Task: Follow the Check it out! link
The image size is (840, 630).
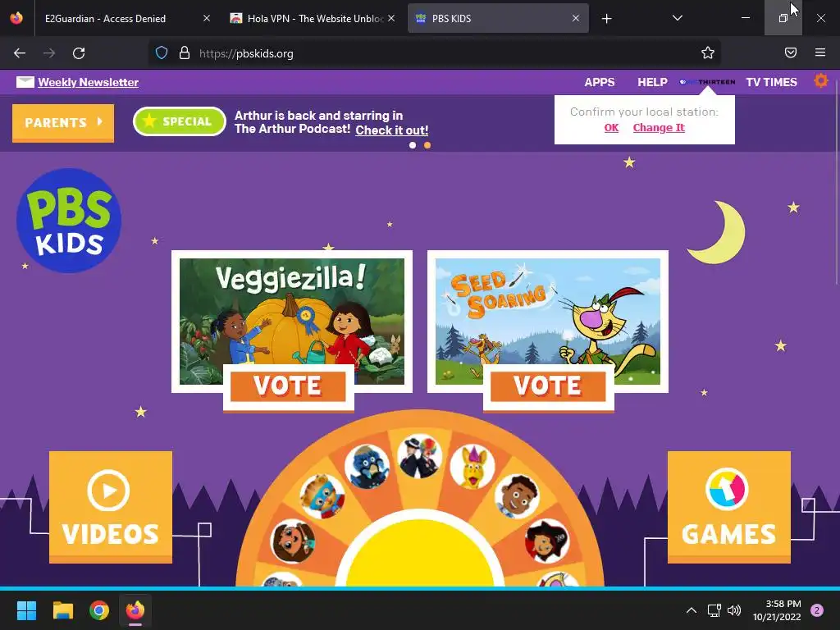Action: [391, 130]
